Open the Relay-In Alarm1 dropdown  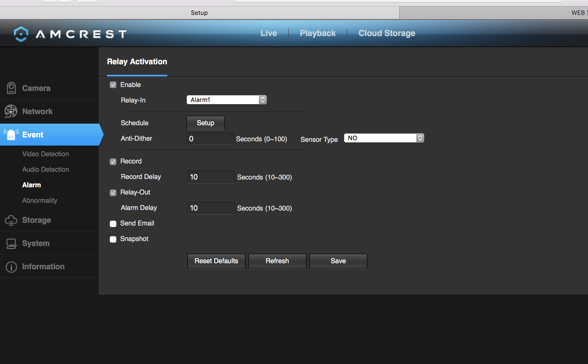[227, 100]
